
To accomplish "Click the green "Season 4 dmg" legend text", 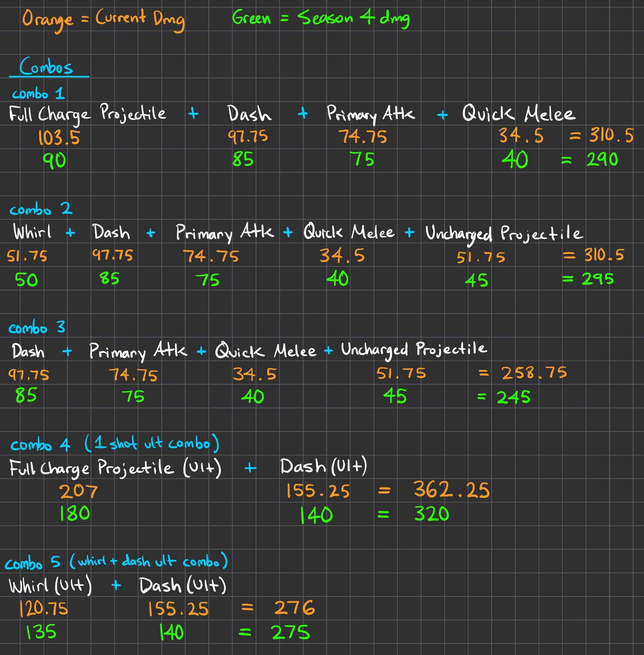I will tap(353, 18).
